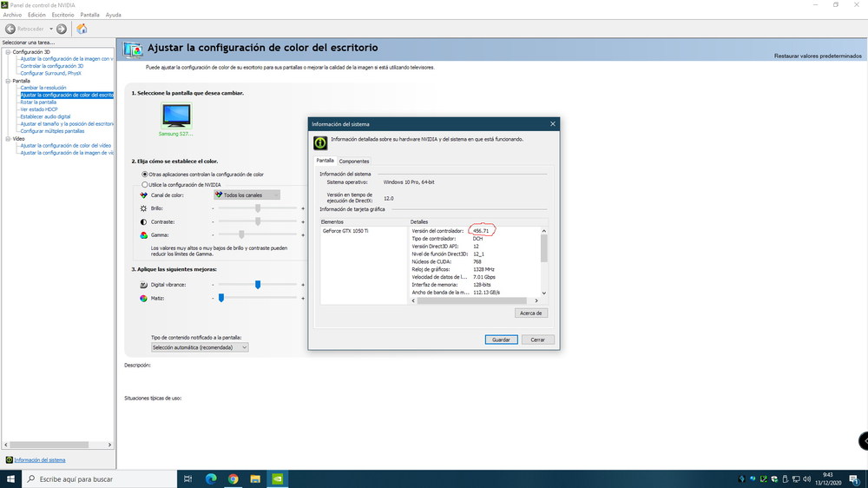
Task: Select Otras aplicaciones controlan la configuración radio
Action: pos(144,175)
